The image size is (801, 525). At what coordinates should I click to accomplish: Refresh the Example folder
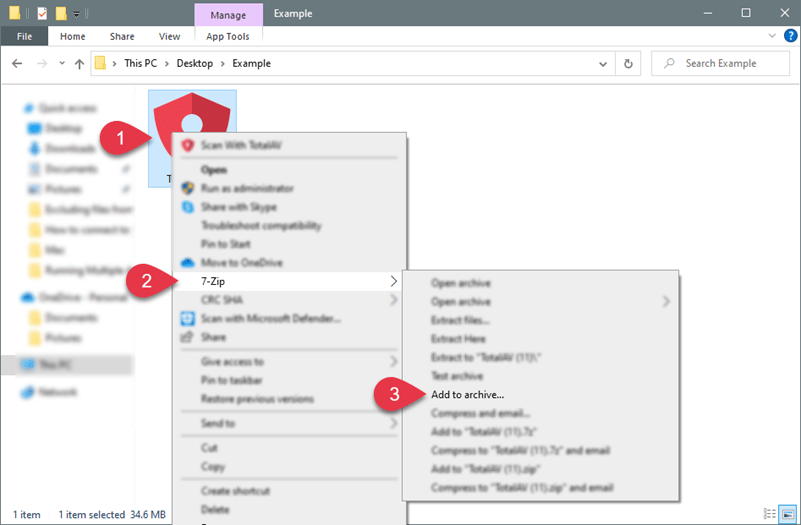pos(628,64)
